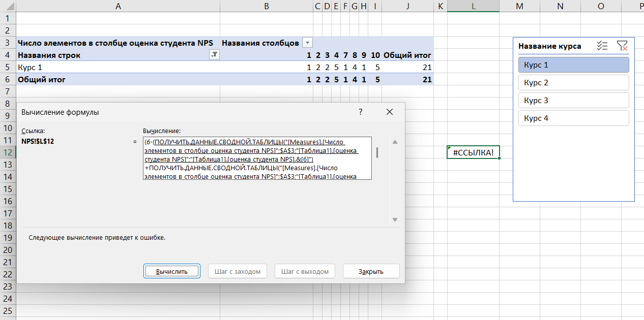Select column B header
This screenshot has height=320, width=644.
267,6
